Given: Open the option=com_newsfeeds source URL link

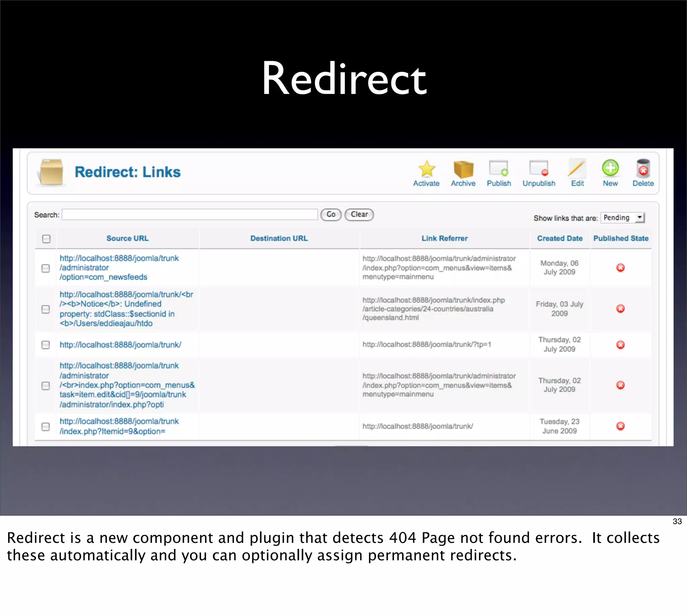Looking at the screenshot, I should click(x=119, y=267).
